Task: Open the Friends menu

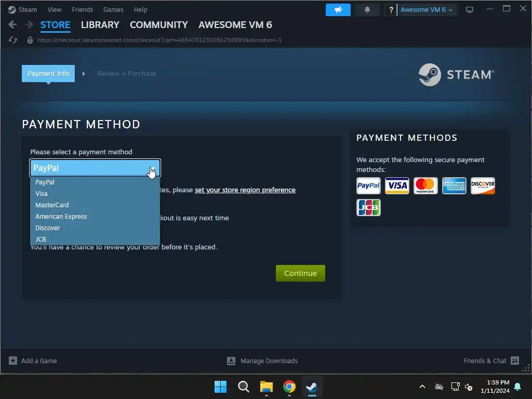Action: (x=82, y=9)
